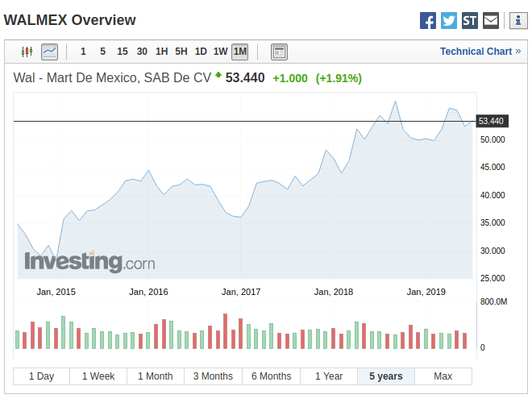The image size is (532, 407).
Task: Share chart on StockTwits
Action: pyautogui.click(x=470, y=21)
